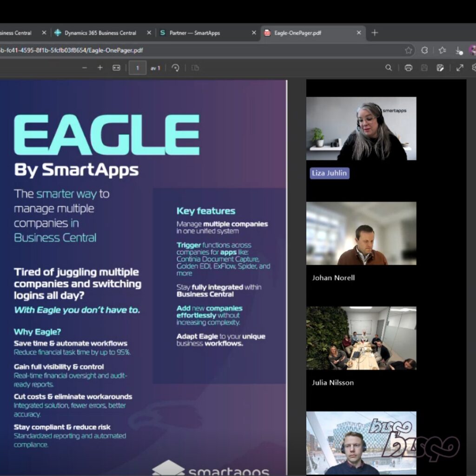Screen dimensions: 476x476
Task: Close the Eagle-OnePager.pdf tab
Action: click(x=359, y=33)
